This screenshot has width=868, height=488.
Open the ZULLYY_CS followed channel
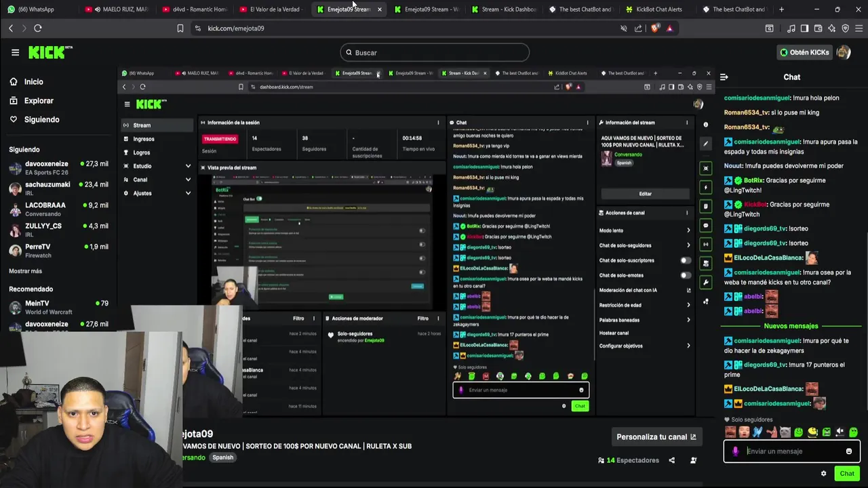[x=58, y=229]
